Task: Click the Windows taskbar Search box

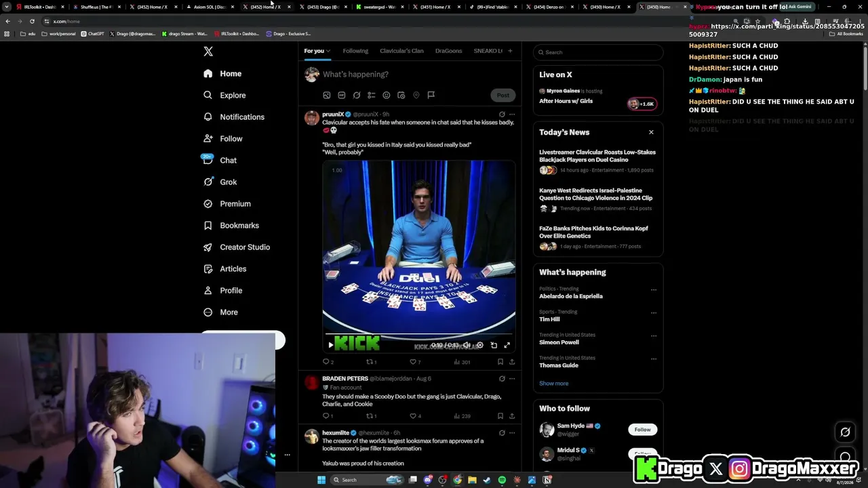Action: 367,480
